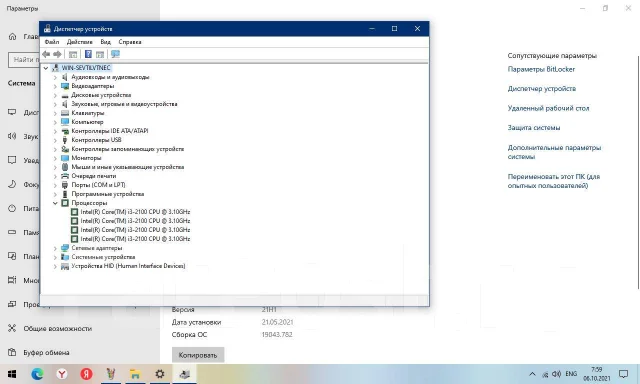Viewport: 640px width, 384px height.
Task: Open the Файл menu
Action: tap(52, 42)
